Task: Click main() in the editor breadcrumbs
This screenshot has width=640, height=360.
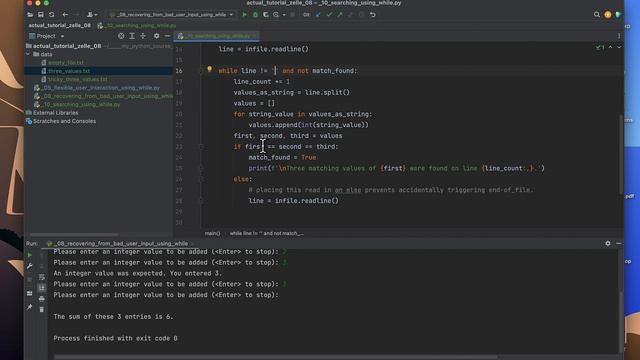Action: tap(212, 233)
